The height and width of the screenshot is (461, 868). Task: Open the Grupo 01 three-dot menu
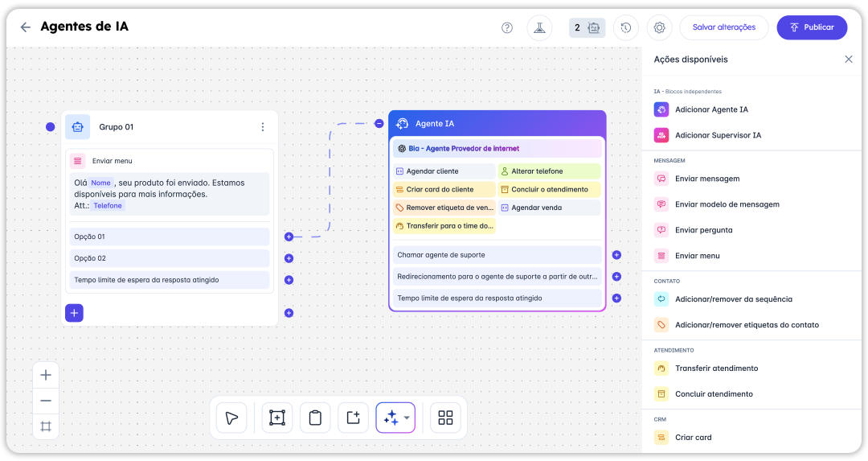pos(262,127)
